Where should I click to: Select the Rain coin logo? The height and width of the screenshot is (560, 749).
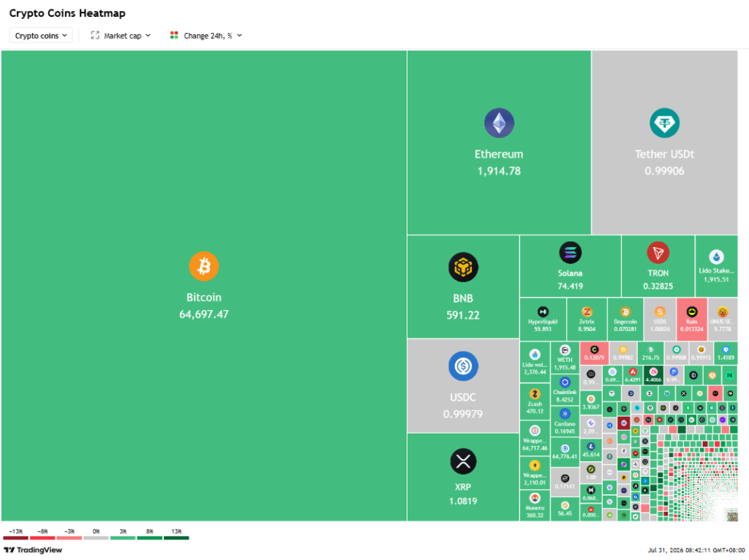pyautogui.click(x=692, y=311)
